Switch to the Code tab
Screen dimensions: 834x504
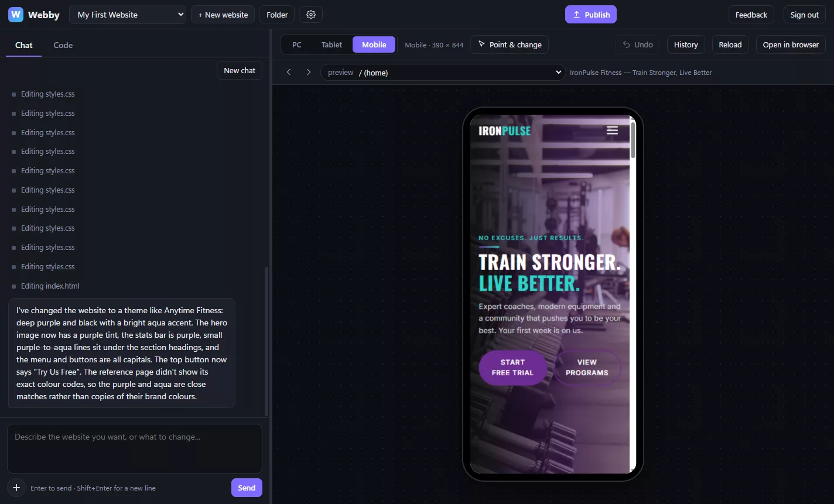click(x=63, y=45)
